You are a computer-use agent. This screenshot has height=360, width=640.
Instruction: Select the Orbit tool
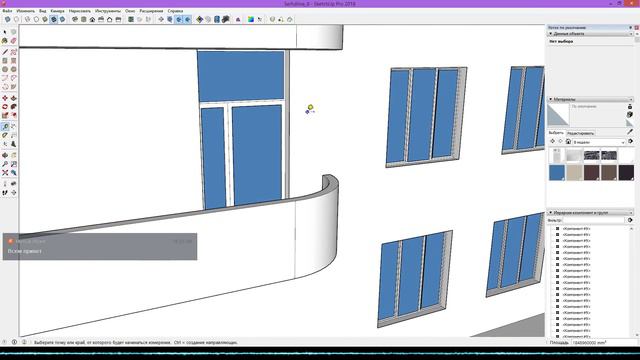5,155
